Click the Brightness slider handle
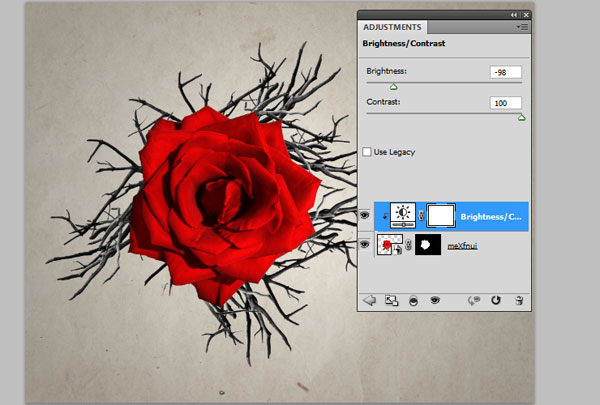 point(393,87)
